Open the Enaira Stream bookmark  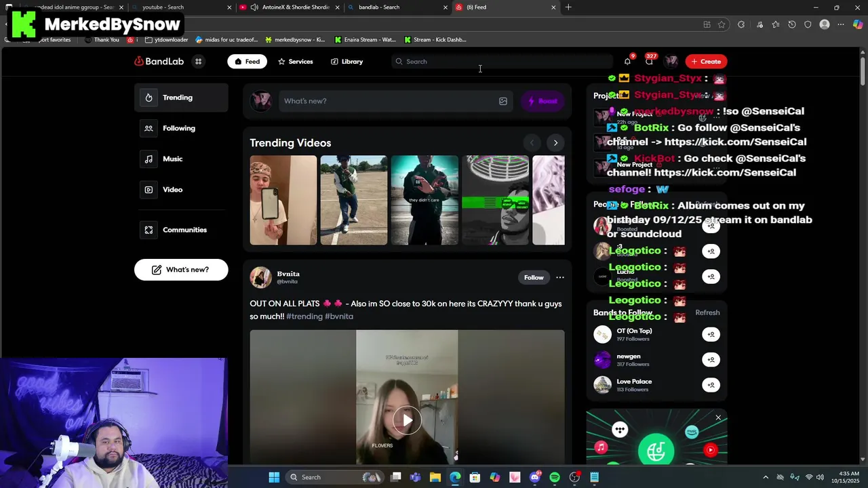coord(365,40)
